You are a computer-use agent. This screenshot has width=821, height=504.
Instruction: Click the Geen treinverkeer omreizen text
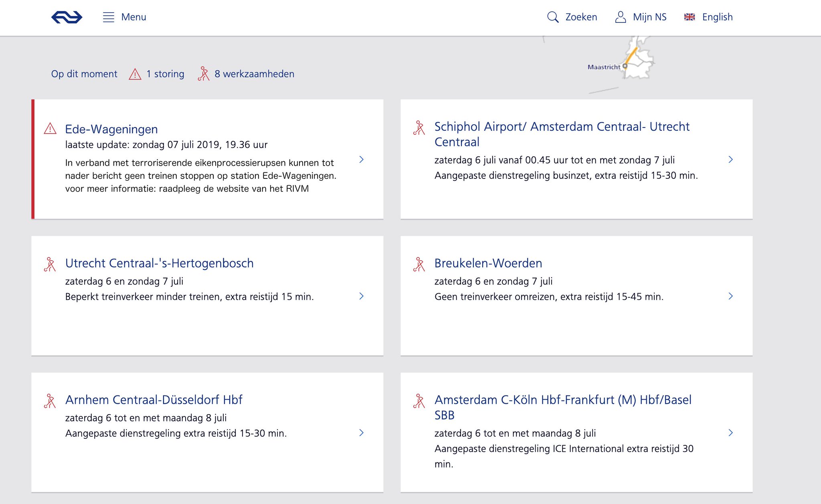[549, 297]
